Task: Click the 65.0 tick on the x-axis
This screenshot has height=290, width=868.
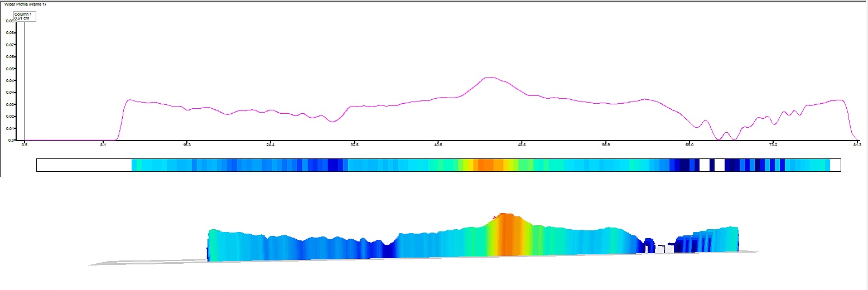Action: click(x=689, y=144)
